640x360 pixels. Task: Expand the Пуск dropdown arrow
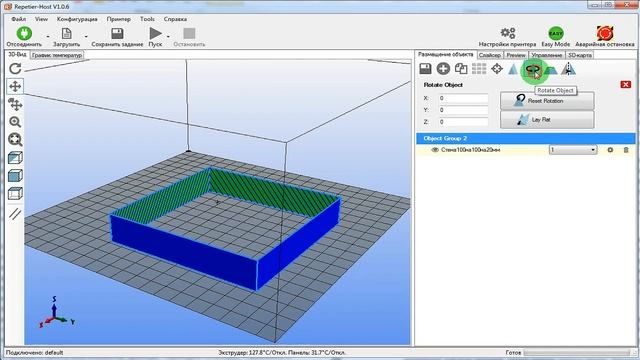click(168, 37)
